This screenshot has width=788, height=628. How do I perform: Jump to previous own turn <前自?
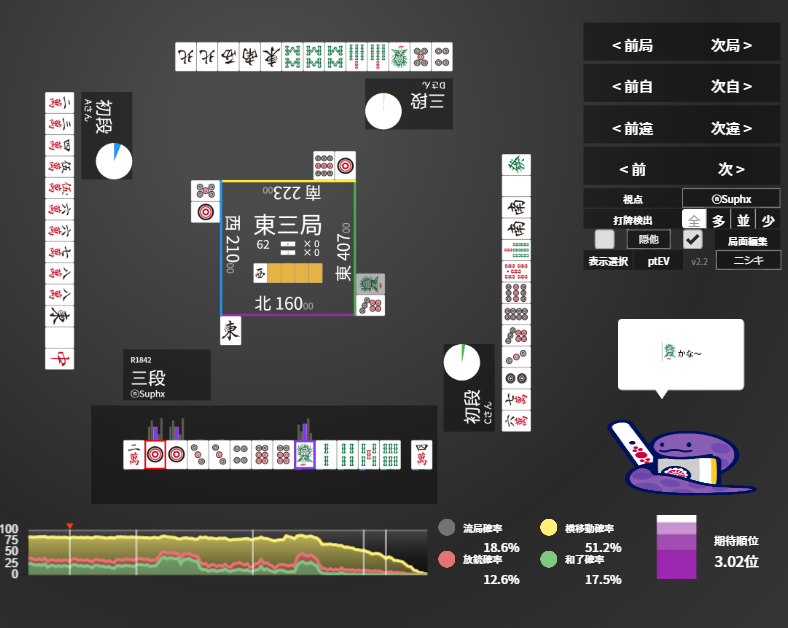tap(632, 86)
